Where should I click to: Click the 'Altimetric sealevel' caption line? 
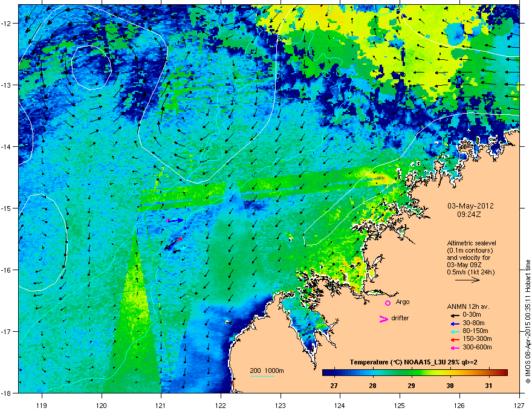(x=472, y=243)
